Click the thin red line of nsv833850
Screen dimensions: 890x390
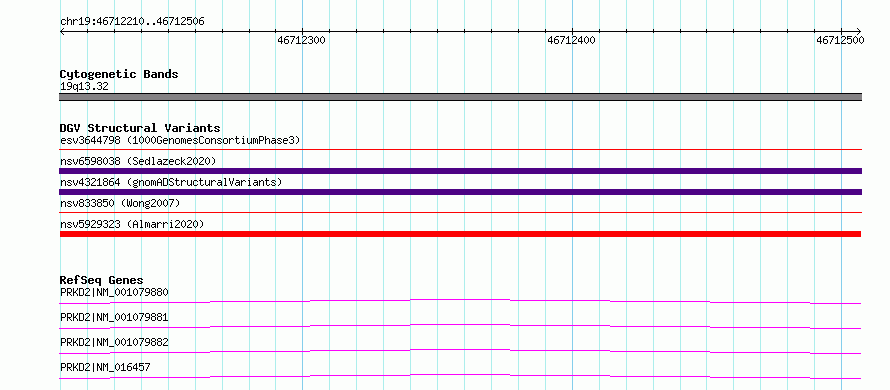coord(460,213)
